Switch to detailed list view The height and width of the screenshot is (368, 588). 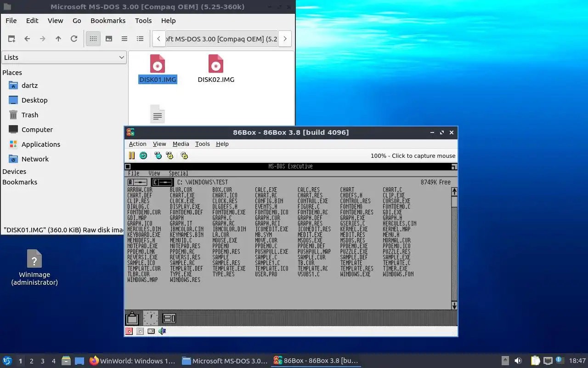(140, 39)
